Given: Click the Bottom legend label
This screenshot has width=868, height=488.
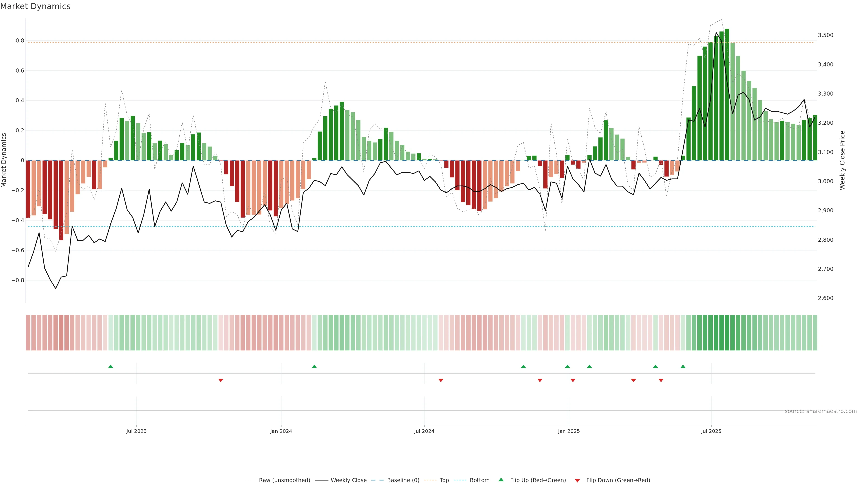Looking at the screenshot, I should [479, 480].
